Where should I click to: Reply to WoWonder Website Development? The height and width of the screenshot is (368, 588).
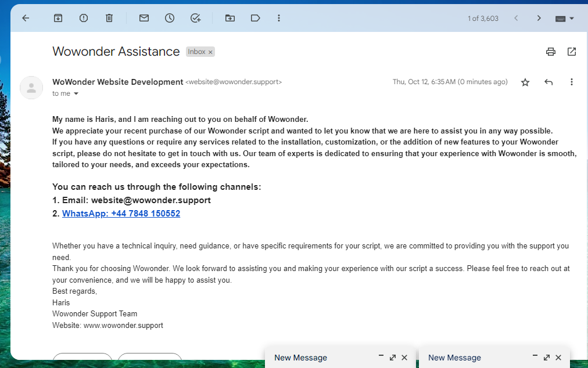pos(548,82)
